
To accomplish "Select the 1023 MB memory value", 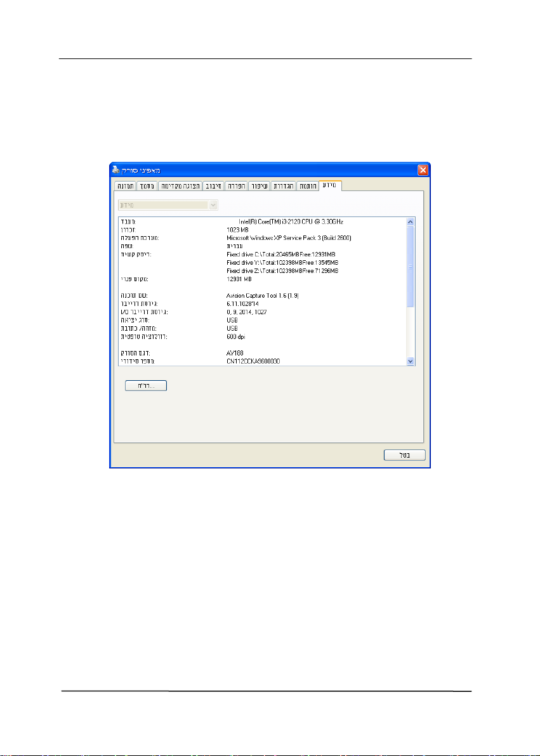I will click(238, 230).
